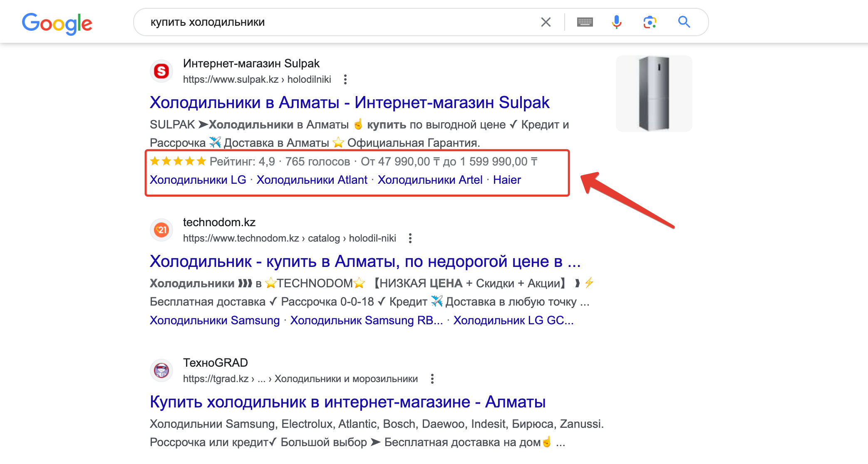
Task: Open the on-screen keyboard icon
Action: pos(585,22)
